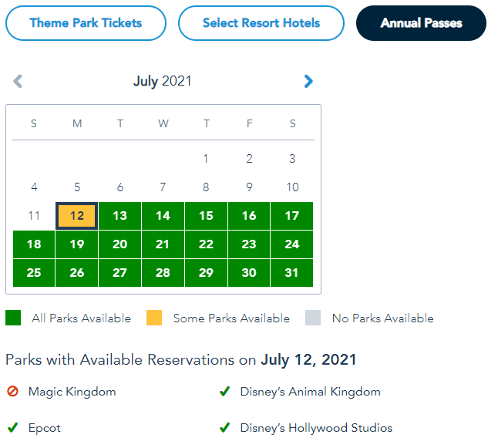498x448 pixels.
Task: Advance to next month with right chevron
Action: [x=308, y=81]
